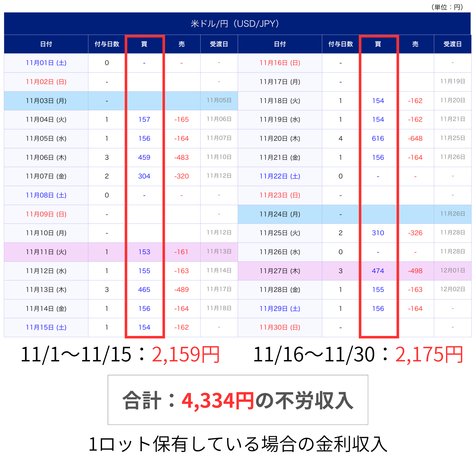
Task: Select buy value 616 for 11月20日
Action: click(x=378, y=139)
